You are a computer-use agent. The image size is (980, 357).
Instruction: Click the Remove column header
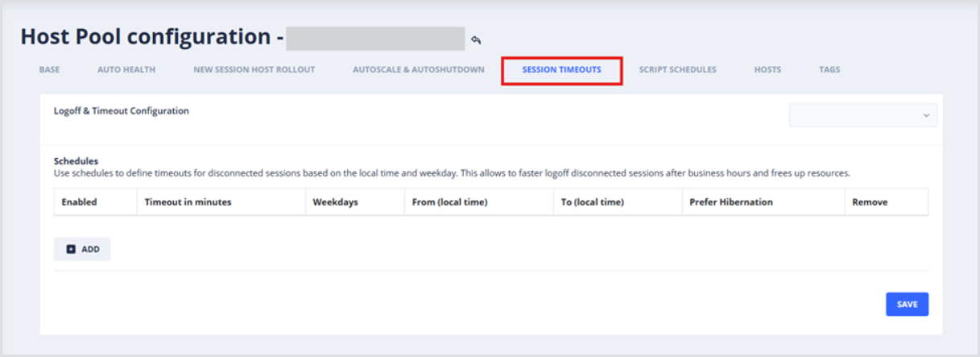pos(869,202)
